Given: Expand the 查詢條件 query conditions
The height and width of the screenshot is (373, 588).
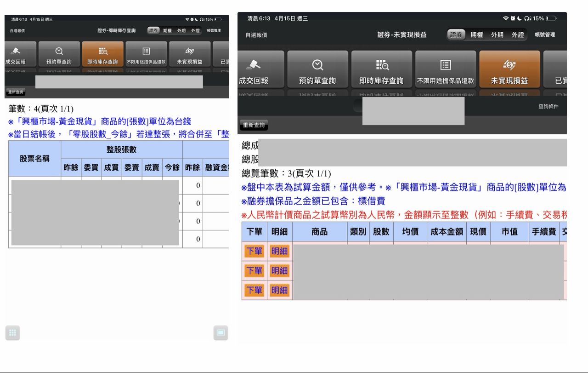Looking at the screenshot, I should tap(548, 106).
